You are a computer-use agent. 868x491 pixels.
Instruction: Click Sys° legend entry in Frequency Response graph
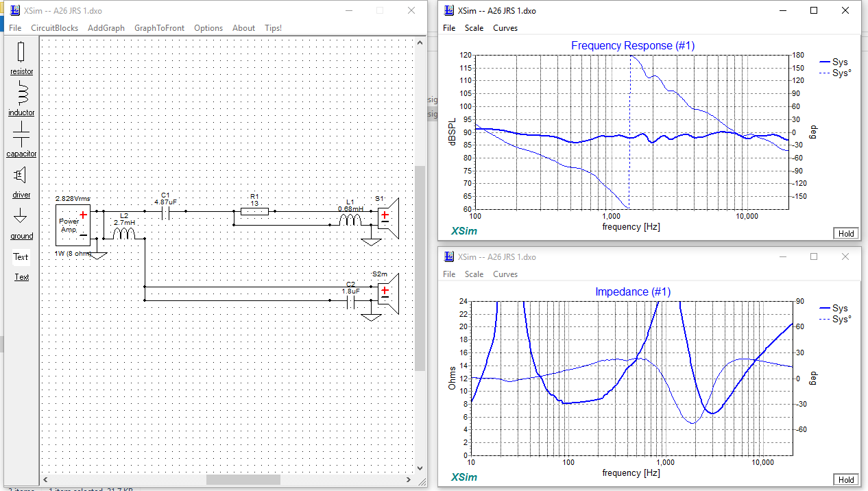tap(834, 73)
